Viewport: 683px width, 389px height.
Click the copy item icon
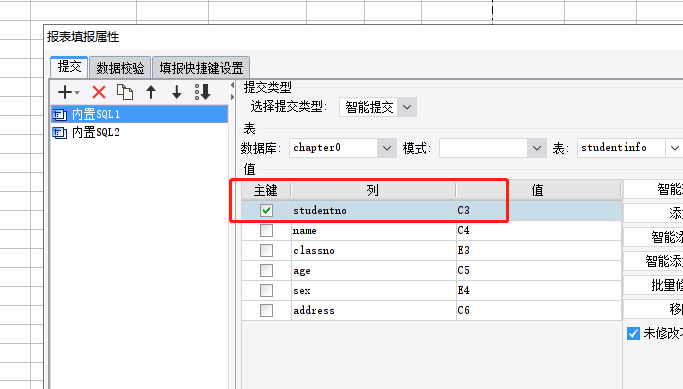click(x=125, y=92)
